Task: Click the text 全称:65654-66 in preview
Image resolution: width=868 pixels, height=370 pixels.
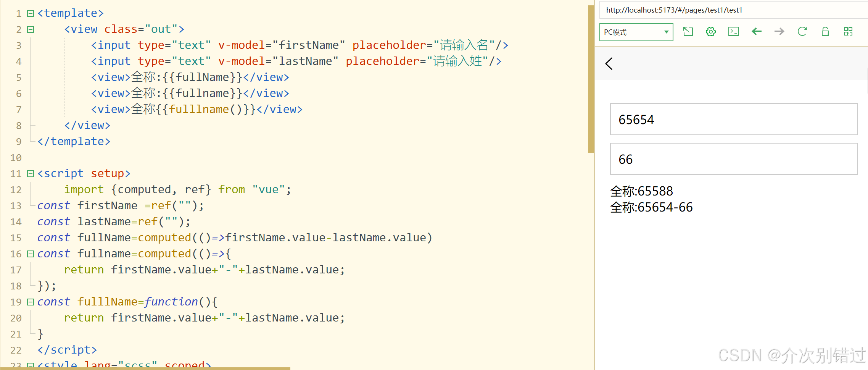Action: tap(651, 207)
